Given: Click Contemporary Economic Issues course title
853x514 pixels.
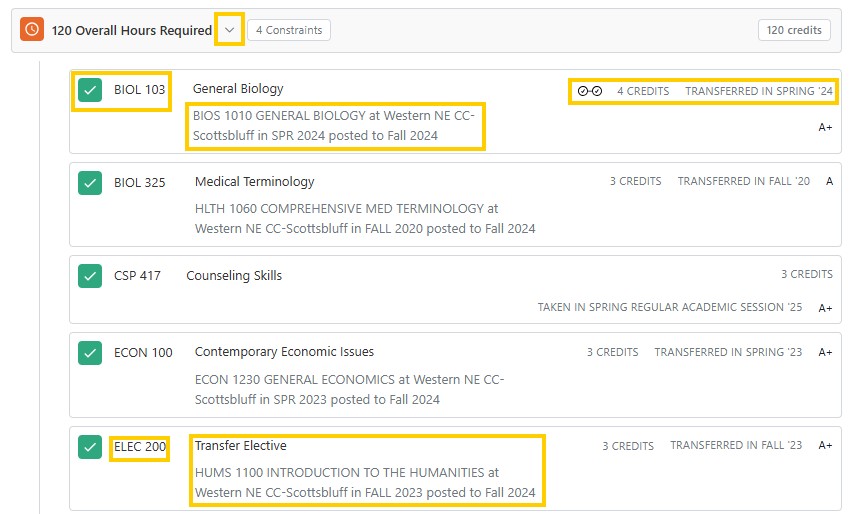Looking at the screenshot, I should coord(285,352).
